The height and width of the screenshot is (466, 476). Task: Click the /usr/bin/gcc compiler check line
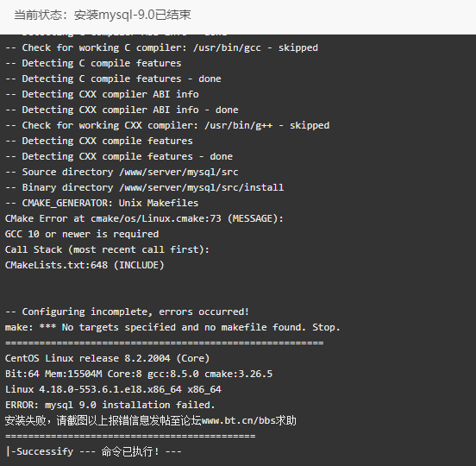(x=161, y=47)
